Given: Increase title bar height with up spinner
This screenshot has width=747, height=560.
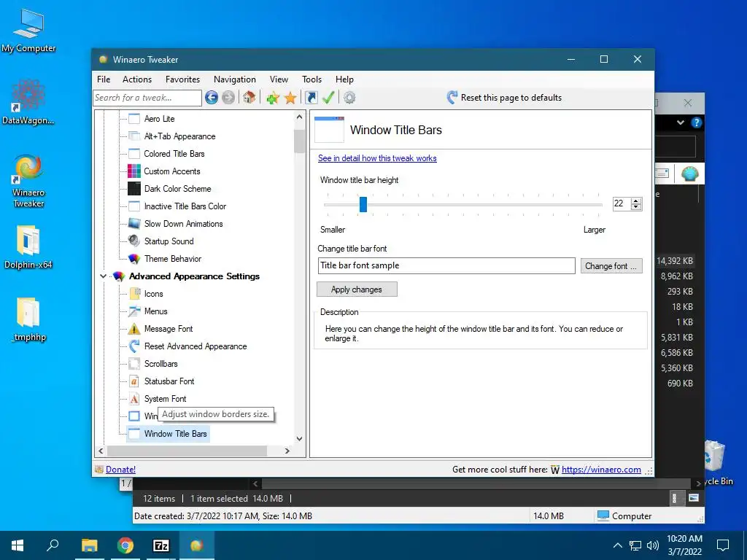Looking at the screenshot, I should (636, 201).
